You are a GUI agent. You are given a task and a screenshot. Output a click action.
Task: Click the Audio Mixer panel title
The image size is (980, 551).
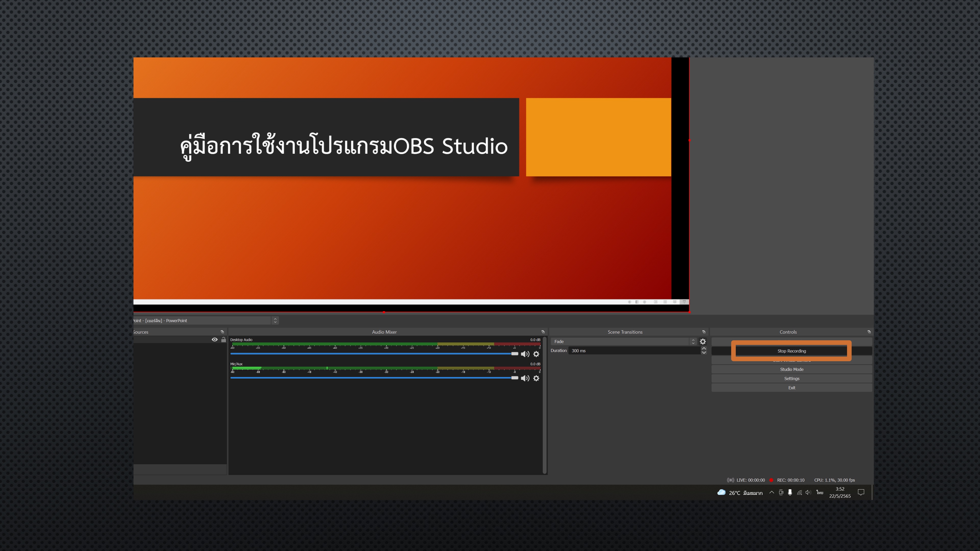pyautogui.click(x=384, y=332)
